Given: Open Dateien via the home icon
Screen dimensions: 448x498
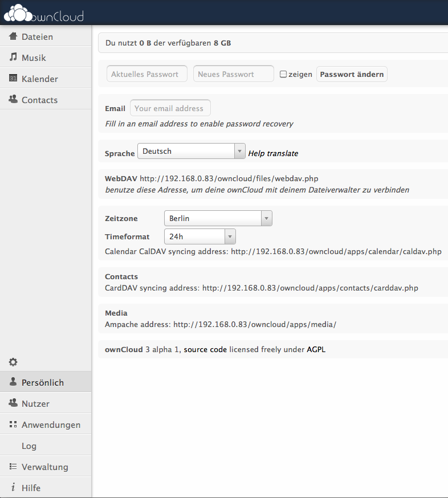Looking at the screenshot, I should 13,36.
